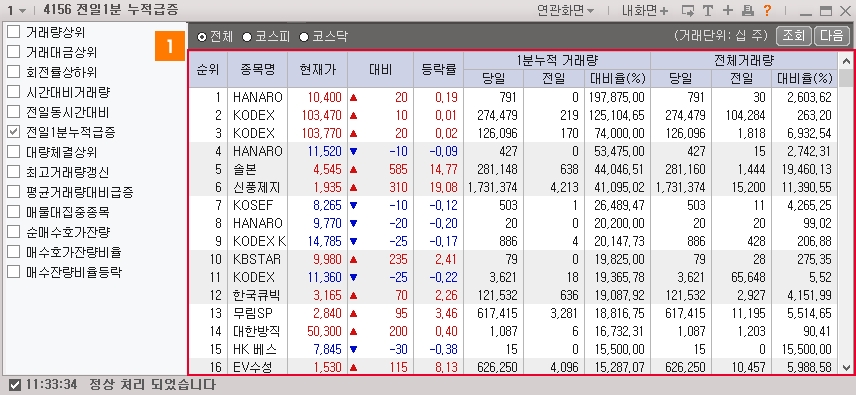Click the printer icon
Image resolution: width=856 pixels, height=395 pixels.
(x=747, y=10)
